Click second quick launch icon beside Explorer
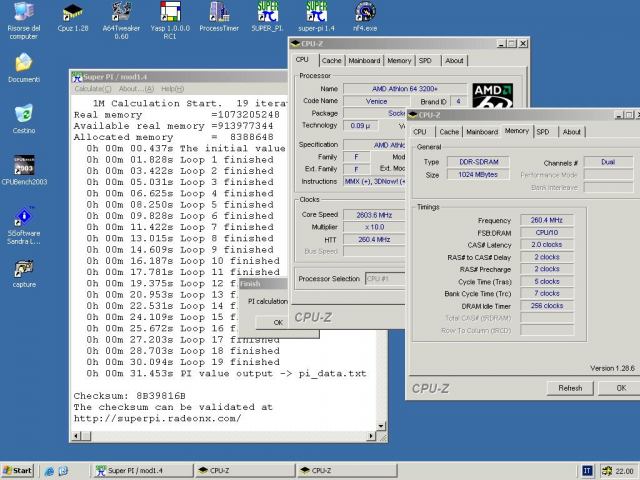The height and width of the screenshot is (480, 640). 63,471
